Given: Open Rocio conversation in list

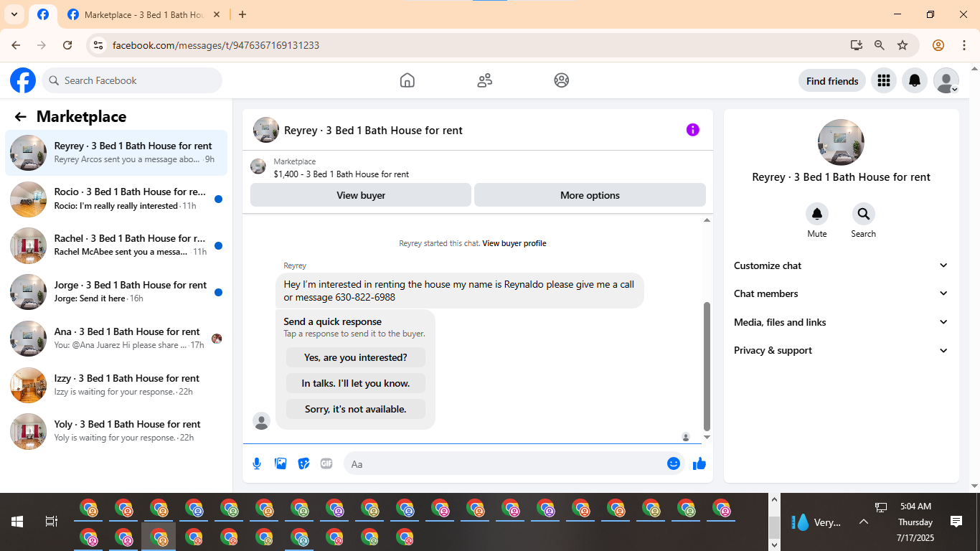Looking at the screenshot, I should pyautogui.click(x=116, y=199).
